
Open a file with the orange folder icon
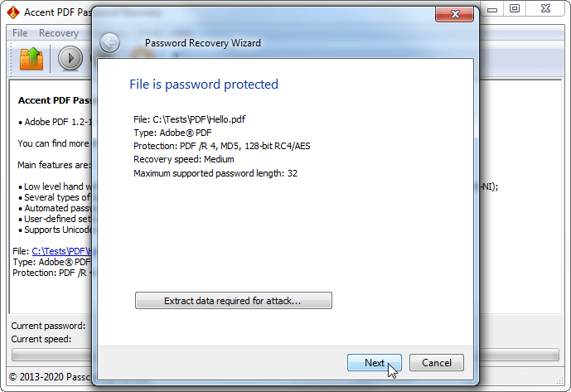31,58
